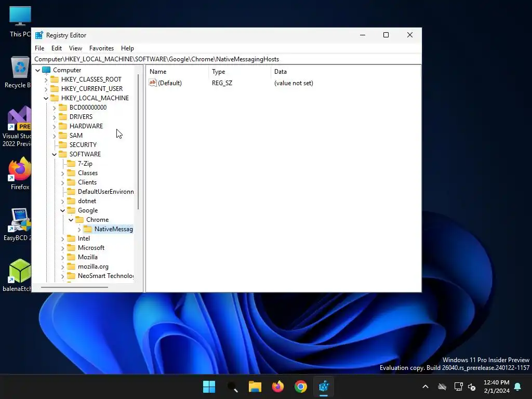Select the Microsoft tree item
Screen dimensions: 532x399
(91, 248)
